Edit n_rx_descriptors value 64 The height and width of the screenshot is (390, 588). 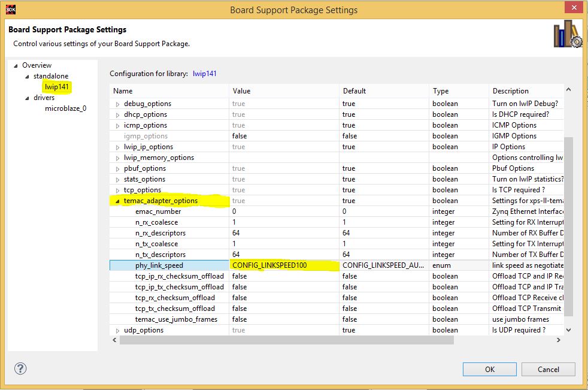point(284,233)
